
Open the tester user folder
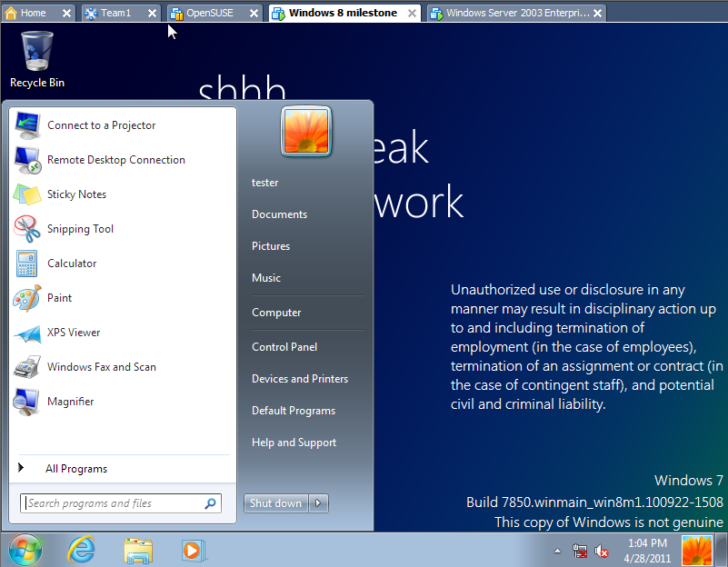tap(265, 183)
